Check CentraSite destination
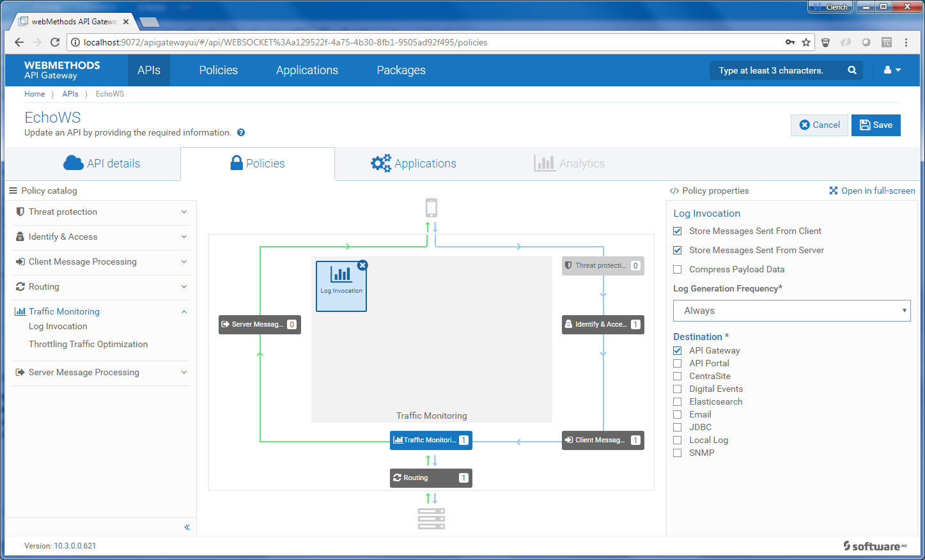Image resolution: width=925 pixels, height=560 pixels. point(678,377)
